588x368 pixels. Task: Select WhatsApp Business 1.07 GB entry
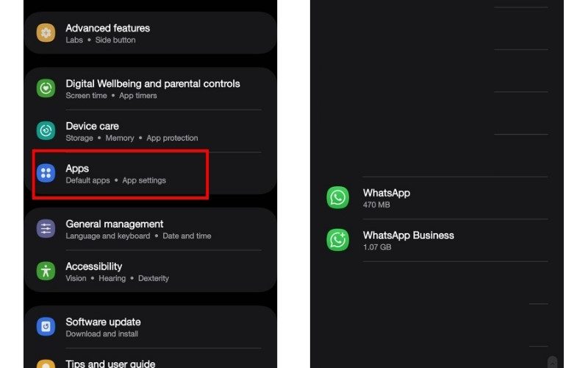[437, 241]
